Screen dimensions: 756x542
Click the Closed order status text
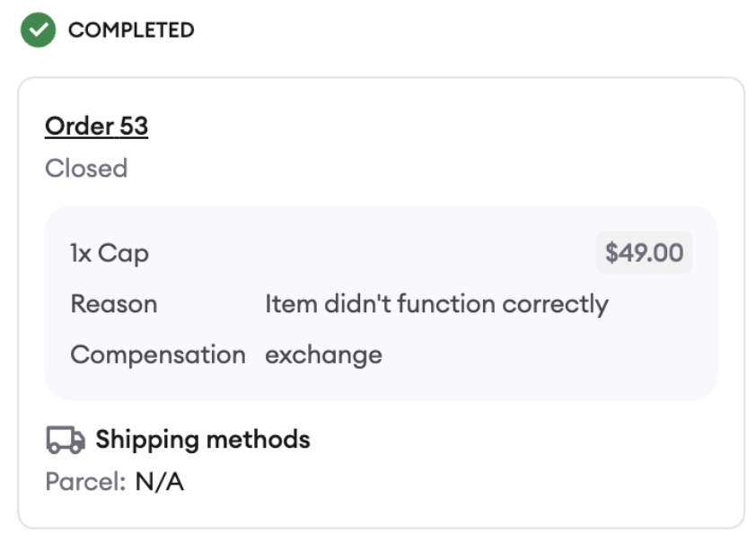(86, 168)
